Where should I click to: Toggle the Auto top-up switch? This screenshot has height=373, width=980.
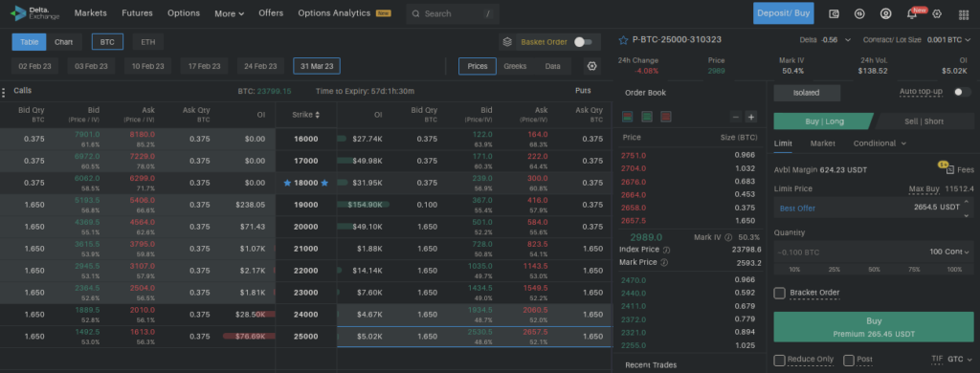pos(963,92)
